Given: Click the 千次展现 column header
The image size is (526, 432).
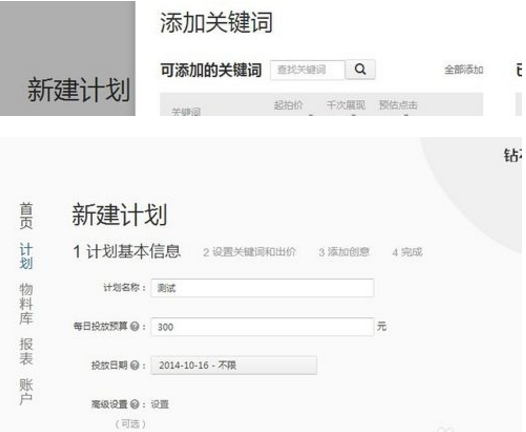Looking at the screenshot, I should [x=346, y=105].
